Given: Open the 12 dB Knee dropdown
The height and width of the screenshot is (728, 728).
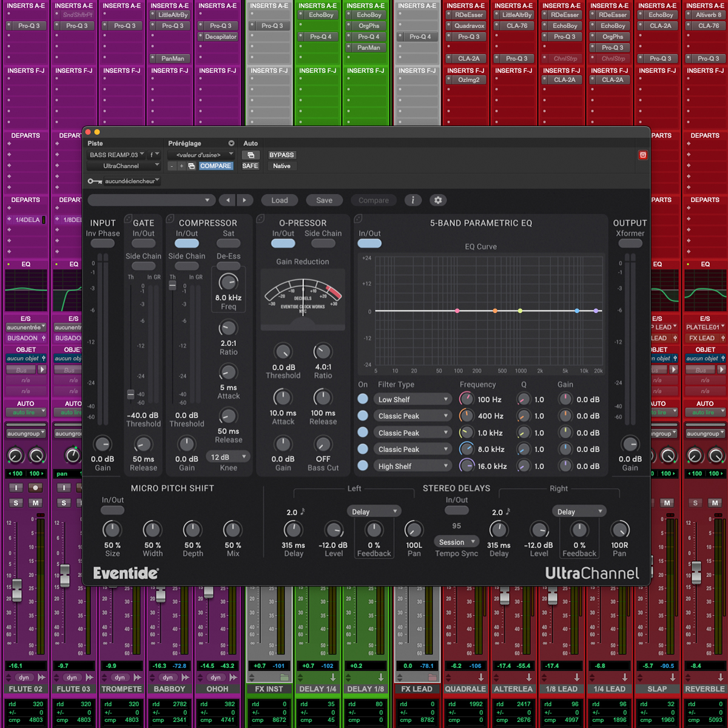Looking at the screenshot, I should pyautogui.click(x=228, y=457).
